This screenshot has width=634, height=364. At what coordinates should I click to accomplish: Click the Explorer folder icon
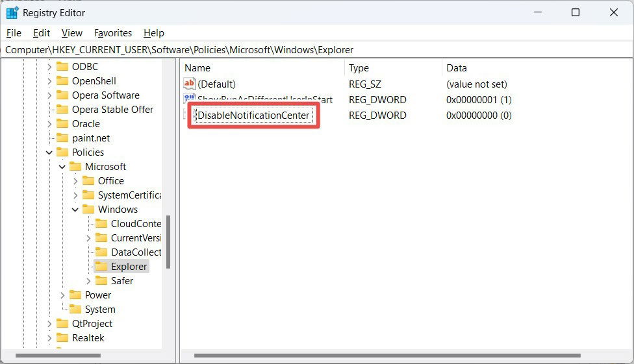click(x=101, y=267)
